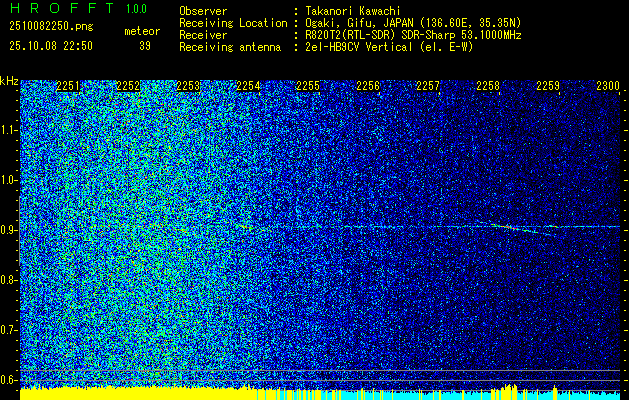629x400 pixels.
Task: Click time marker 2255
Action: [x=308, y=86]
